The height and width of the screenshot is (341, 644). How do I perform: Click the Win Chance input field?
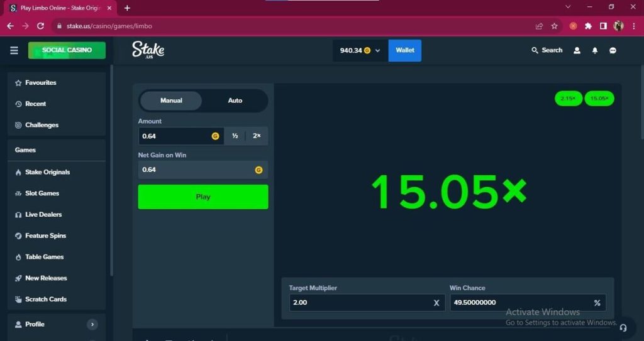(528, 303)
